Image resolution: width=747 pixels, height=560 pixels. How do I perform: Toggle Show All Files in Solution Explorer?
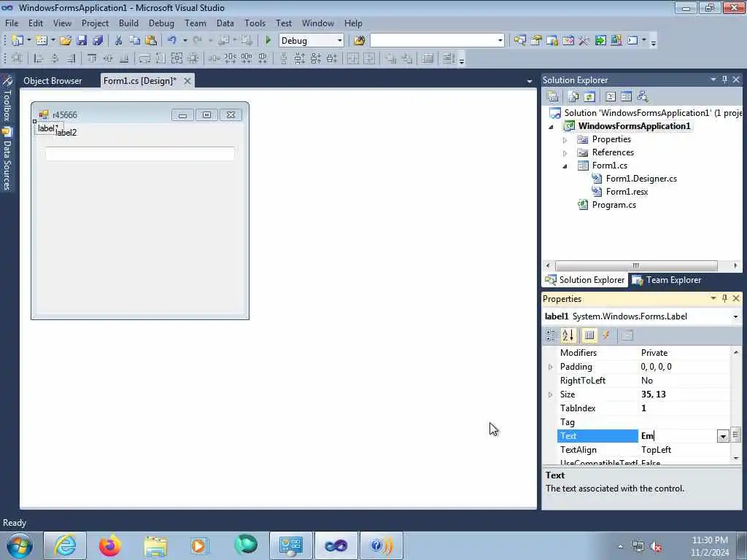pos(573,97)
